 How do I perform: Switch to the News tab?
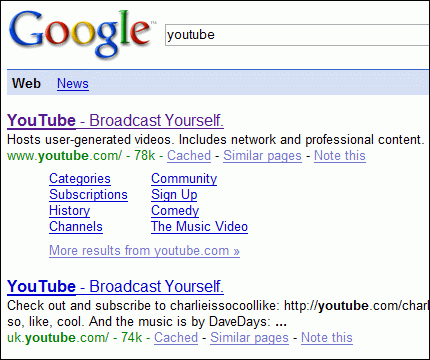(73, 83)
